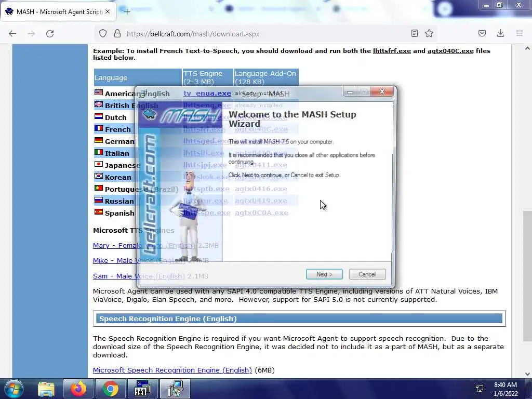
Task: Save page to Pocket
Action: click(482, 33)
